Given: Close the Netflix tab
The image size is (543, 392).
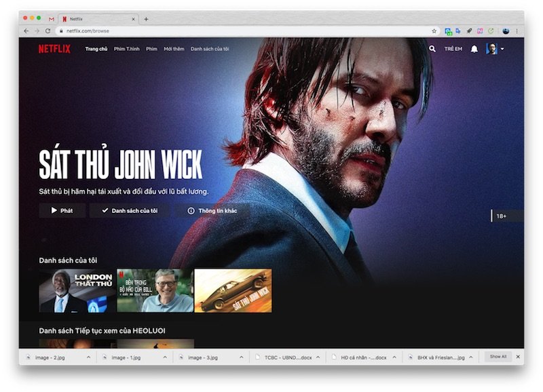Looking at the screenshot, I should (x=133, y=19).
